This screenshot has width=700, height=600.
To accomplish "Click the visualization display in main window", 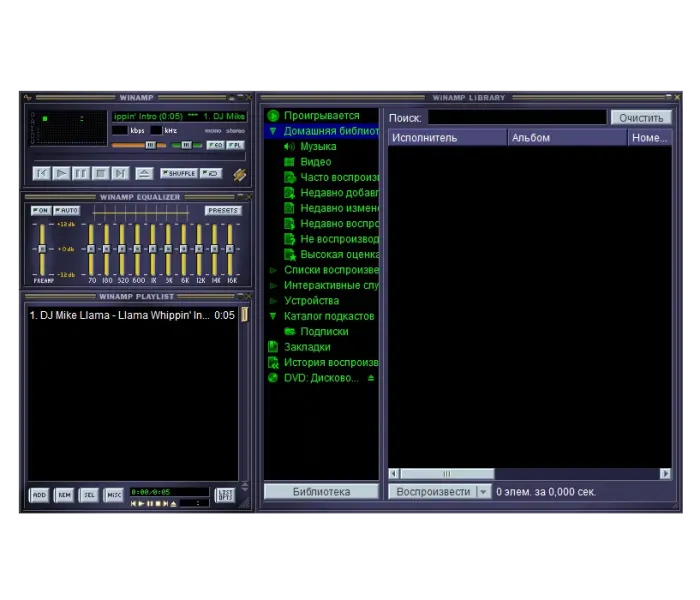I will 68,128.
